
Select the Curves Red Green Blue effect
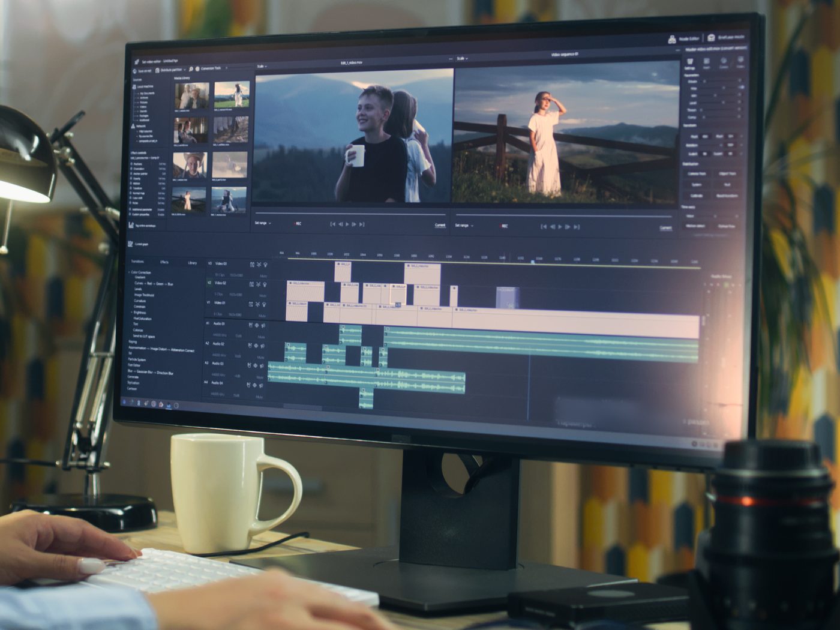click(154, 284)
